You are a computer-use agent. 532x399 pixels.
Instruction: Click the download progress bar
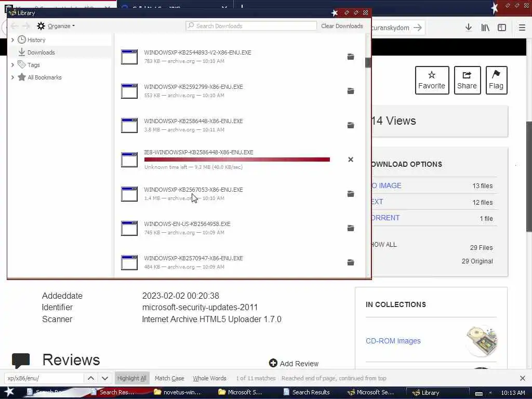(x=237, y=159)
